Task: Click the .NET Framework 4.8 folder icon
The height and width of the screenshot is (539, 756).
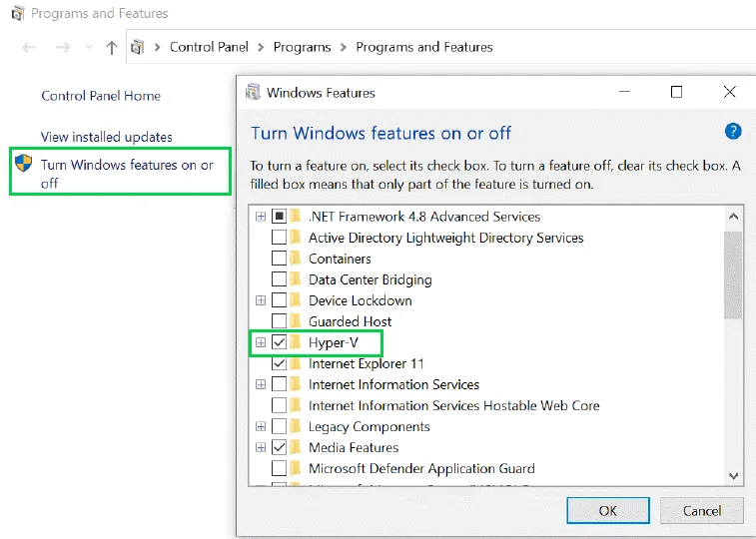Action: tap(296, 217)
